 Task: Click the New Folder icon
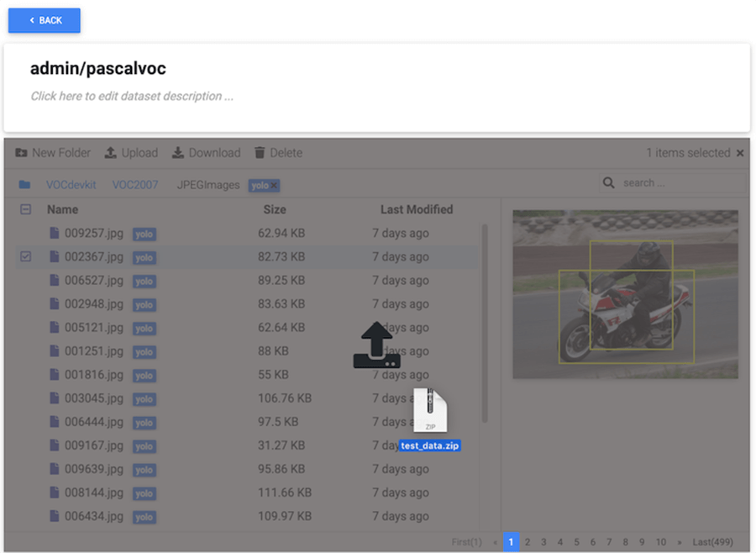pos(21,153)
